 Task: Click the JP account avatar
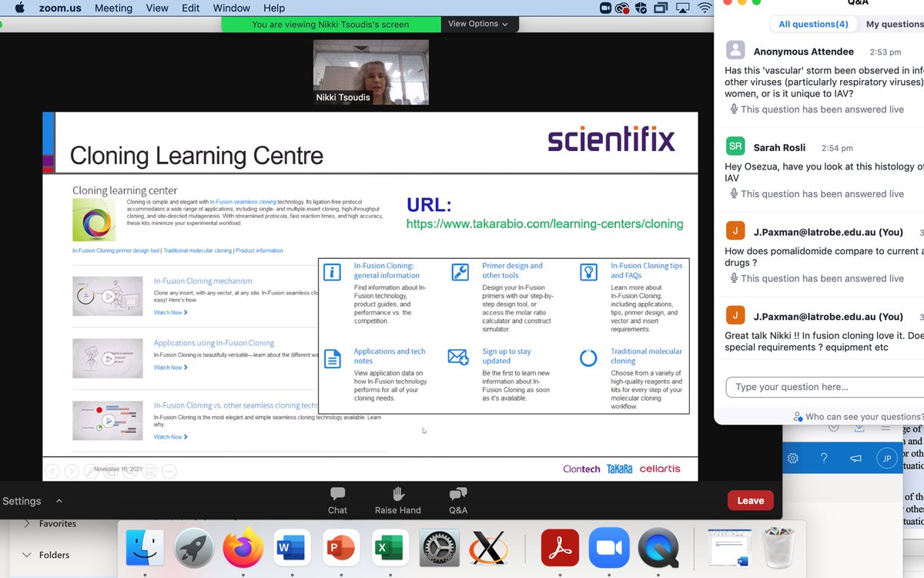887,458
